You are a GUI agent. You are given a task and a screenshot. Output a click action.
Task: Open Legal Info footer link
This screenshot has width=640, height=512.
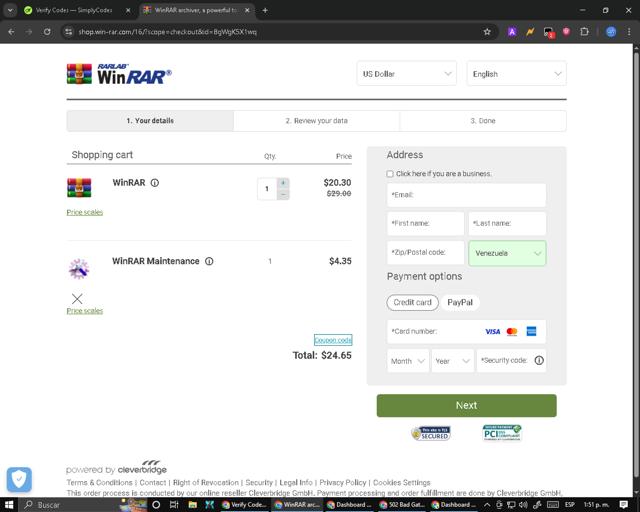click(296, 483)
